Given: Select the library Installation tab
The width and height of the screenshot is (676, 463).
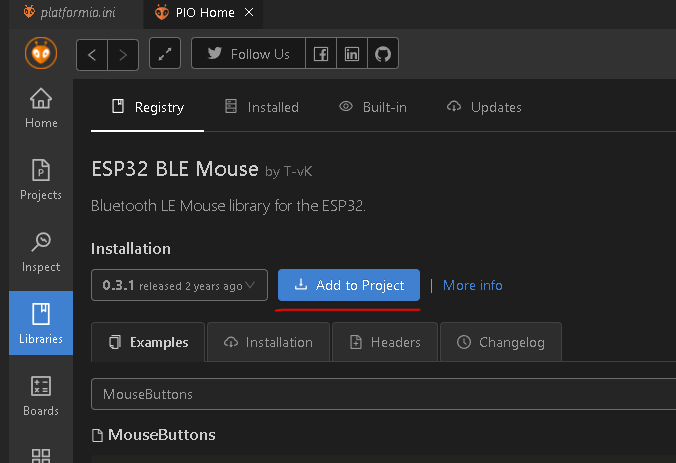Looking at the screenshot, I should [x=268, y=342].
